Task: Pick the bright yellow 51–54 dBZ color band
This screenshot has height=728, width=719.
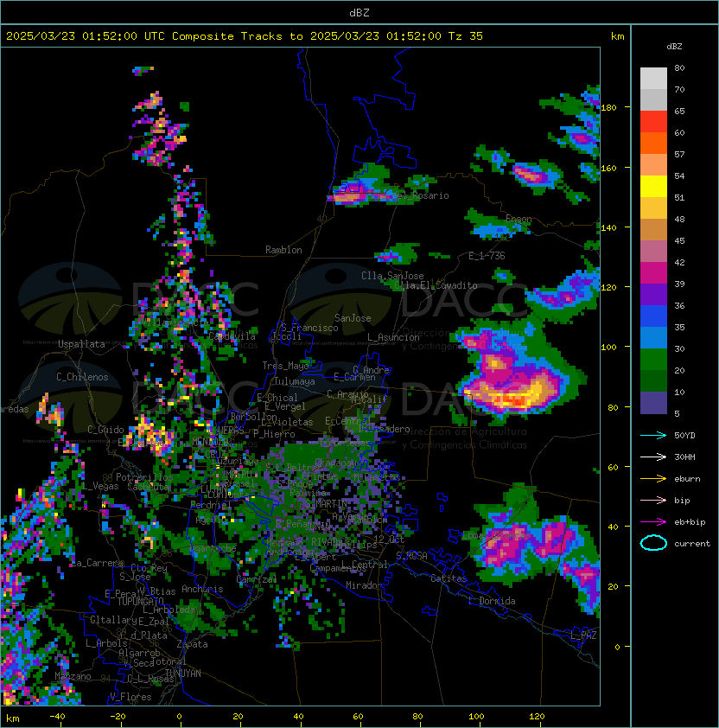Action: [653, 187]
